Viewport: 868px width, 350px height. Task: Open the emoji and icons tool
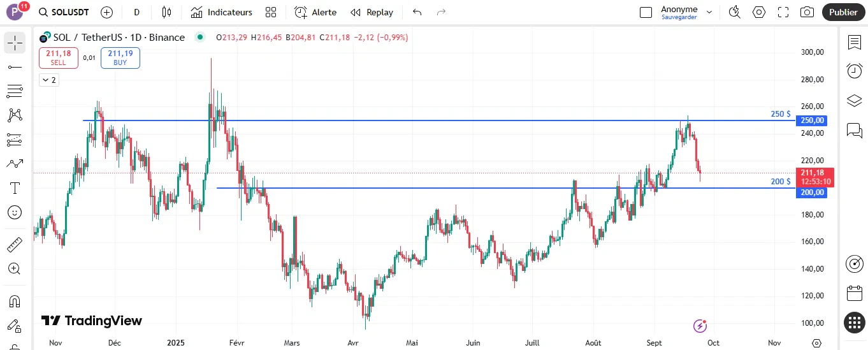tap(14, 212)
